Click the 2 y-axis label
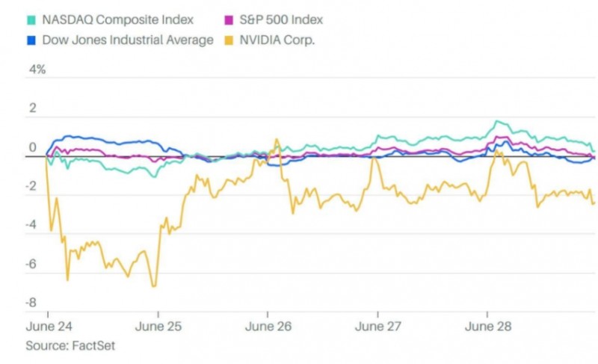The height and width of the screenshot is (364, 598). (32, 109)
